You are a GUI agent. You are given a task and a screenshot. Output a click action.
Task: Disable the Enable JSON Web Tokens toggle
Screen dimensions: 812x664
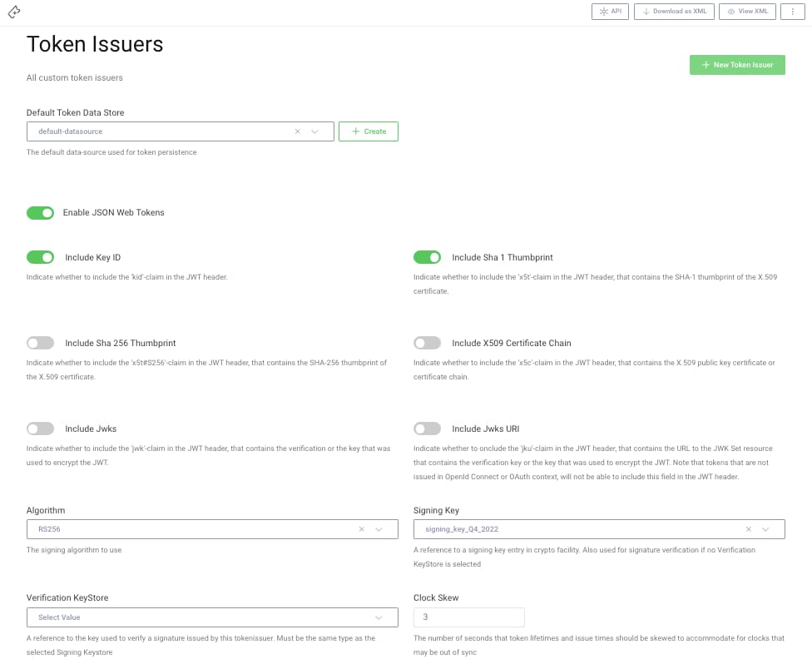pos(40,212)
